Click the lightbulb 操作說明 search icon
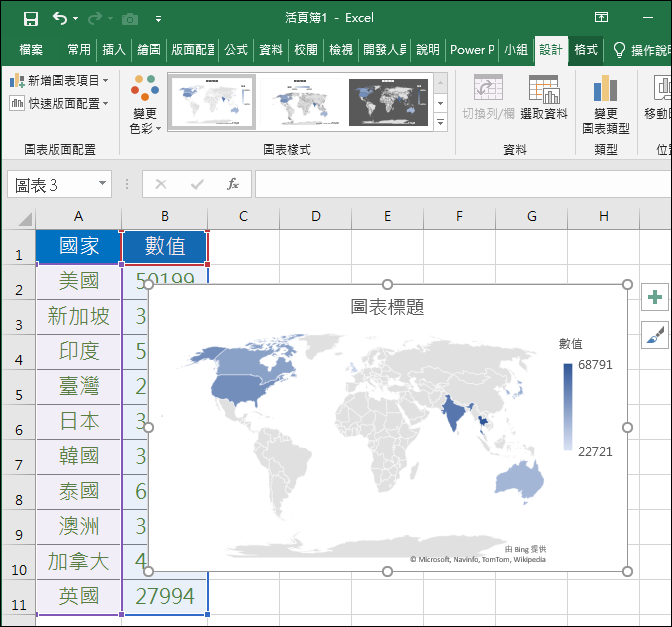Screen dimensions: 672x627 pyautogui.click(x=619, y=50)
